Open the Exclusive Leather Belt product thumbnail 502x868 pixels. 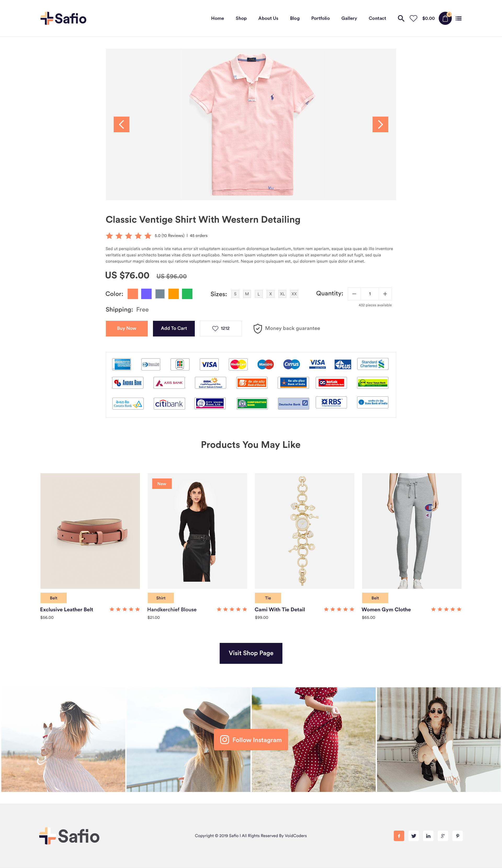90,530
